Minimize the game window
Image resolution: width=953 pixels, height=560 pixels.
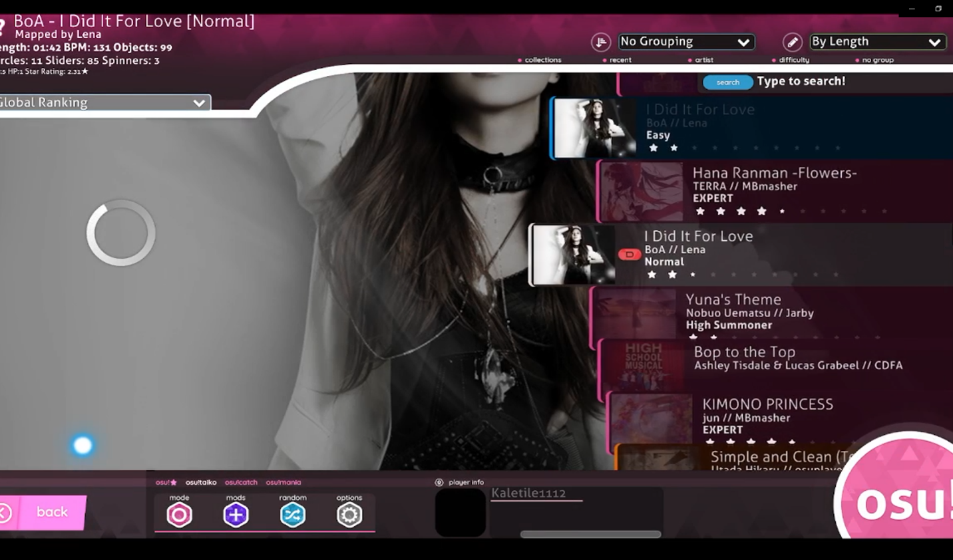click(912, 9)
